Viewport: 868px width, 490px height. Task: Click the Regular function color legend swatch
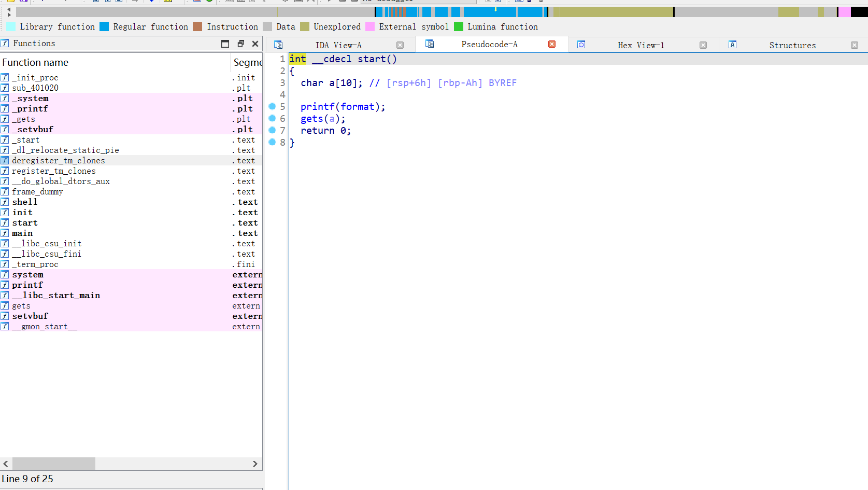(x=104, y=26)
